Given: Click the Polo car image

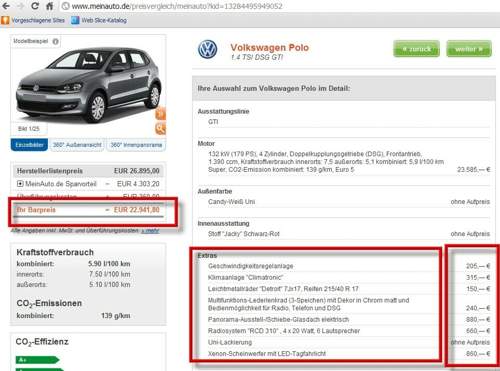Looking at the screenshot, I should 88,85.
